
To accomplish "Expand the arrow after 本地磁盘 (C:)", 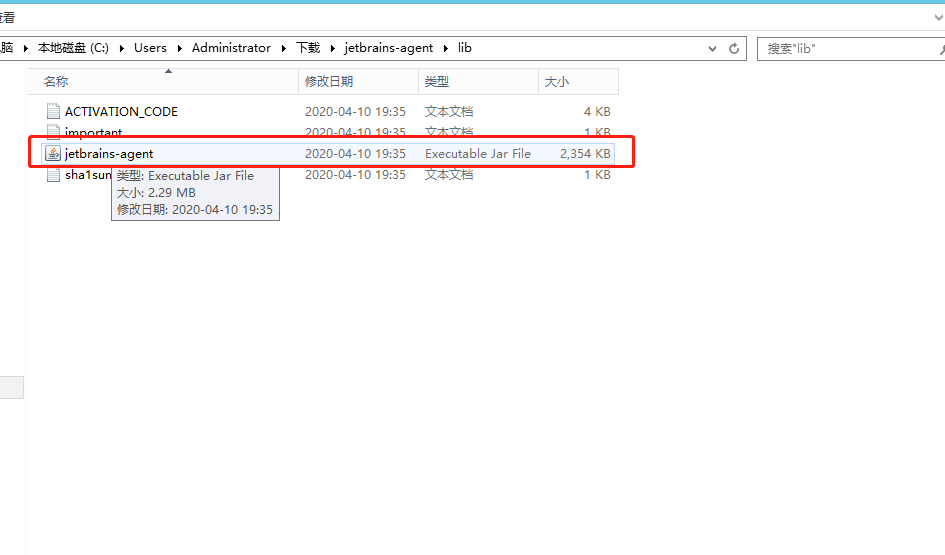I will point(121,48).
